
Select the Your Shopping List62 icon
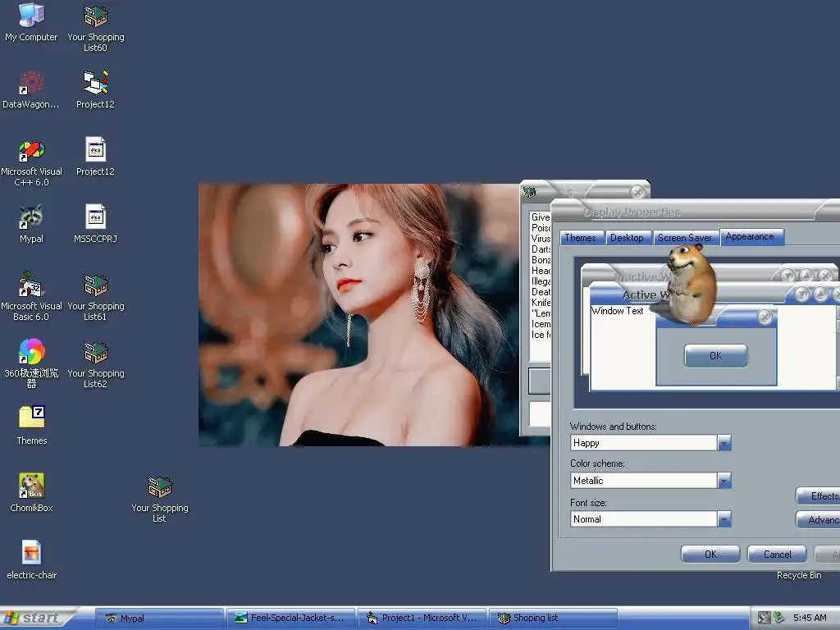coord(95,363)
